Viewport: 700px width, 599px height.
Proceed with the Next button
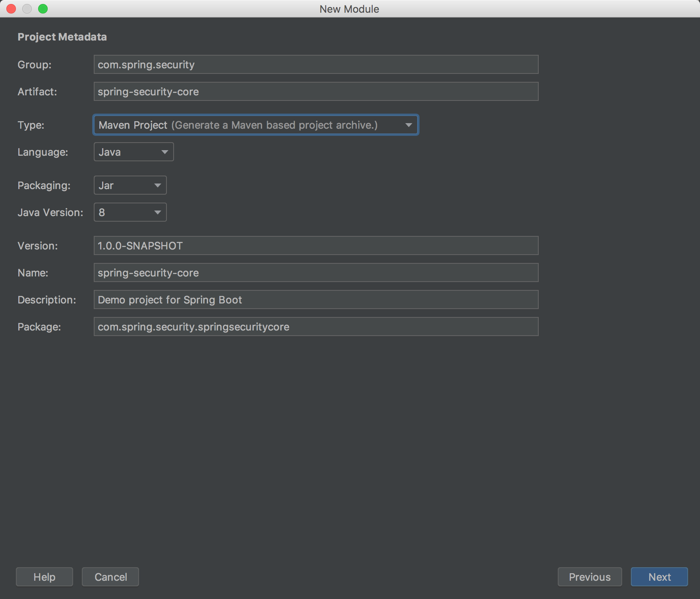pos(659,577)
